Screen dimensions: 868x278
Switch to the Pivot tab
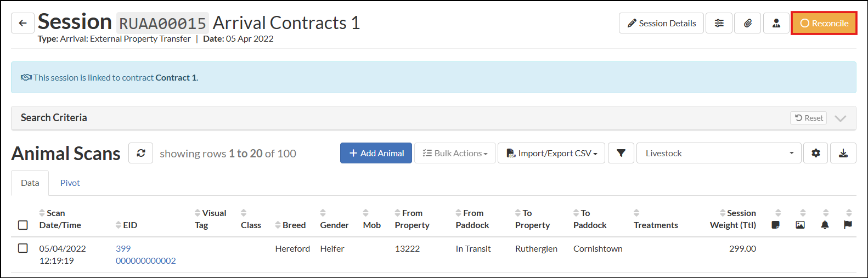(70, 183)
